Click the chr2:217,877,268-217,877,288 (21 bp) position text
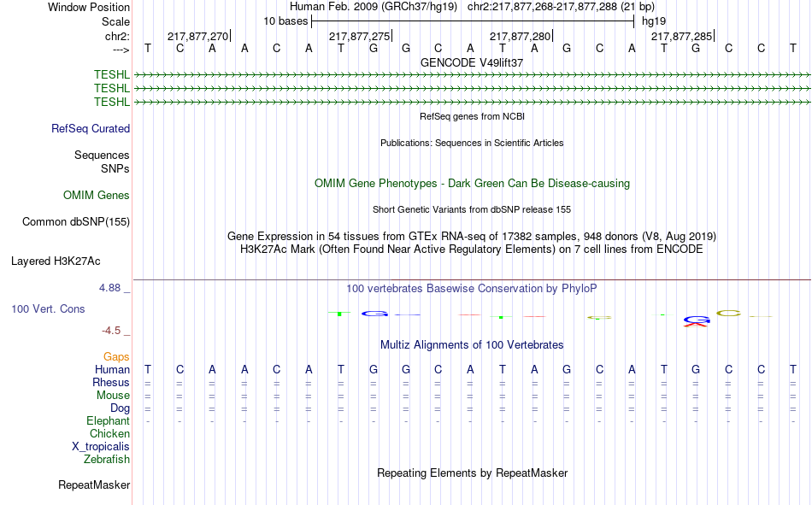The width and height of the screenshot is (812, 505). (x=561, y=7)
